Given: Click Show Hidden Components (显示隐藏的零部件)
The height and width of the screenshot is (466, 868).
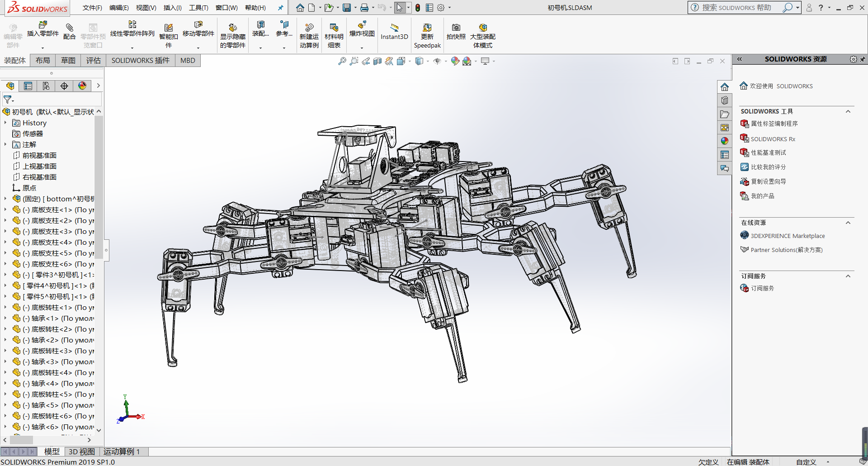Looking at the screenshot, I should click(233, 35).
